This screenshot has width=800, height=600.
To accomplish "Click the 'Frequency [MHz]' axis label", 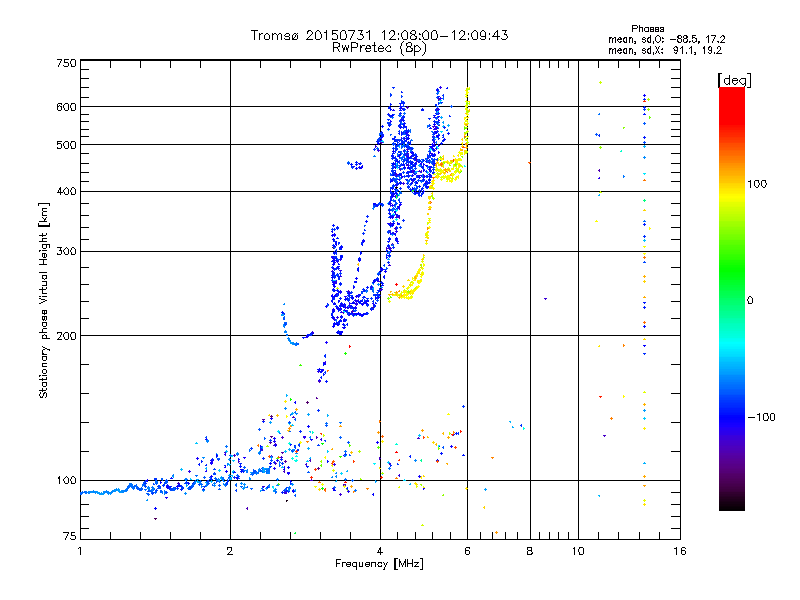I will [x=379, y=564].
